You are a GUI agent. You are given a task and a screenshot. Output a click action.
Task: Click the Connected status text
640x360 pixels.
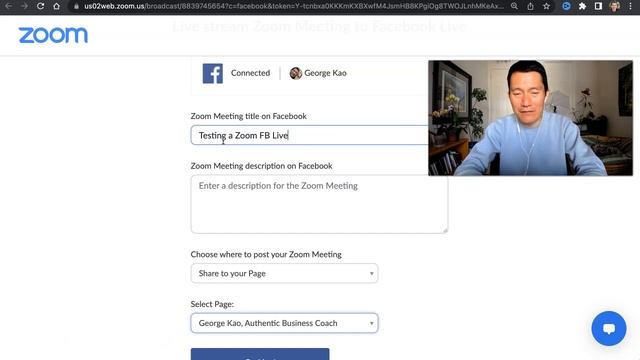[250, 73]
